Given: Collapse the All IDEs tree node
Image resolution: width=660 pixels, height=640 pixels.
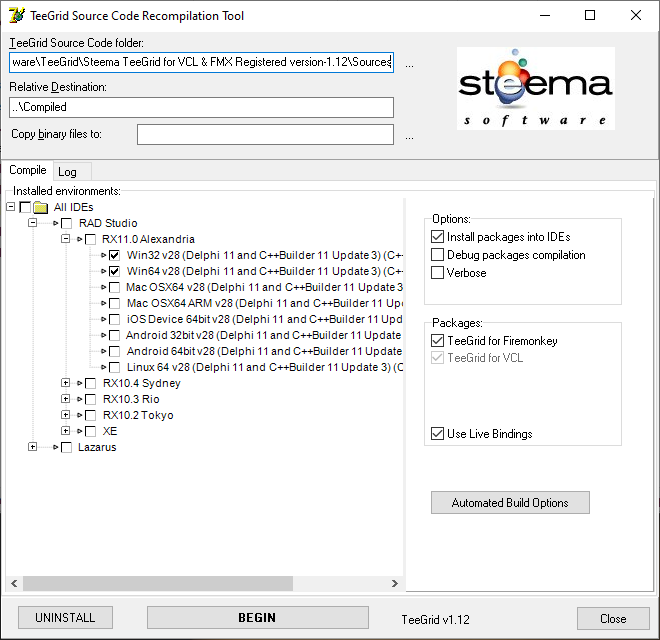Looking at the screenshot, I should [x=11, y=207].
